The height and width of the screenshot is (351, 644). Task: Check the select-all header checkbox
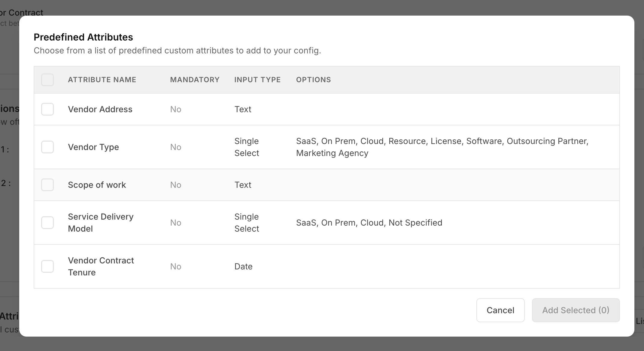pos(47,80)
